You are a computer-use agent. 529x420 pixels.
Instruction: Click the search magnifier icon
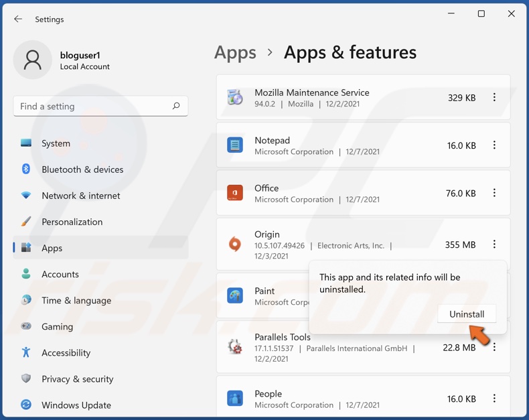coord(175,106)
